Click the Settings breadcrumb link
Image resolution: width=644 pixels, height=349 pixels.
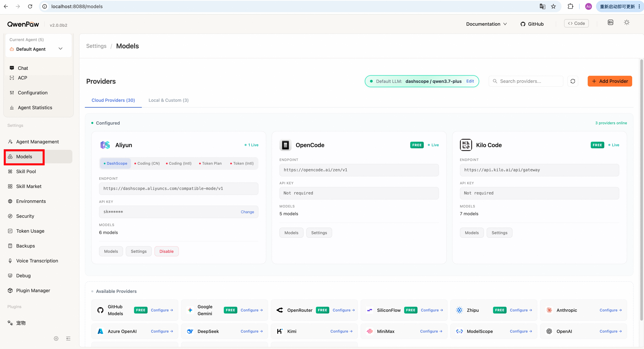coord(96,46)
